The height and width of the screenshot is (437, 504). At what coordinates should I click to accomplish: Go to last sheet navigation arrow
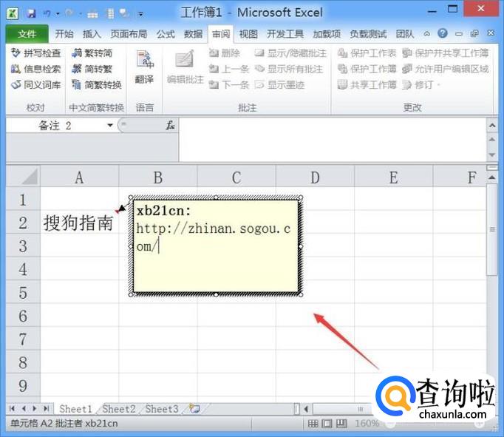(x=46, y=409)
